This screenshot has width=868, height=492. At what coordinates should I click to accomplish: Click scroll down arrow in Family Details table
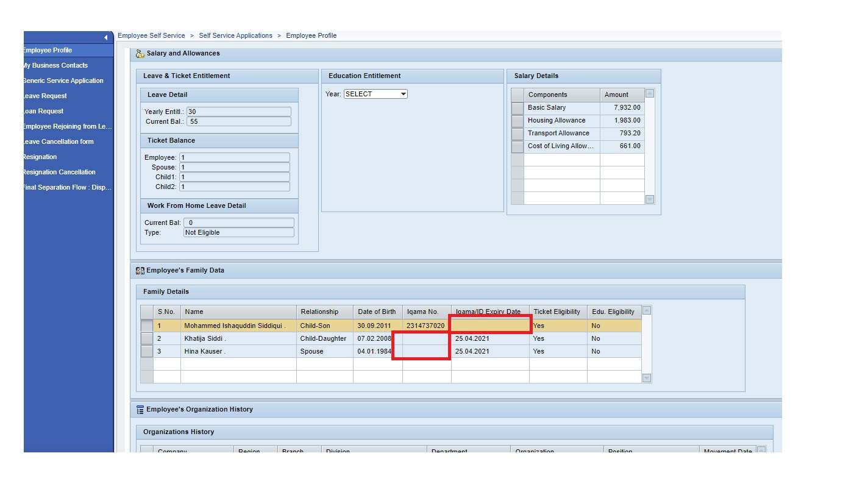click(x=647, y=378)
